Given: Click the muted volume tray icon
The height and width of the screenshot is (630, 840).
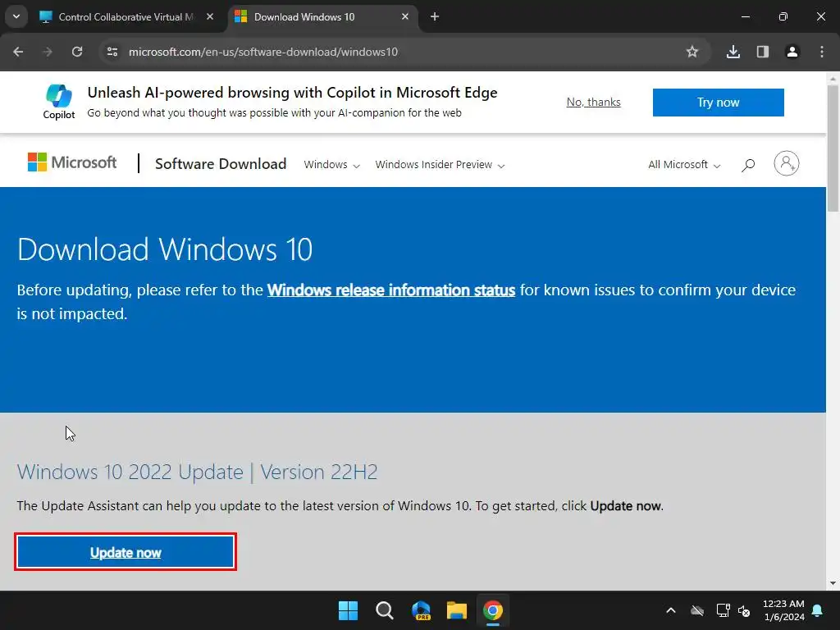Looking at the screenshot, I should pos(744,610).
